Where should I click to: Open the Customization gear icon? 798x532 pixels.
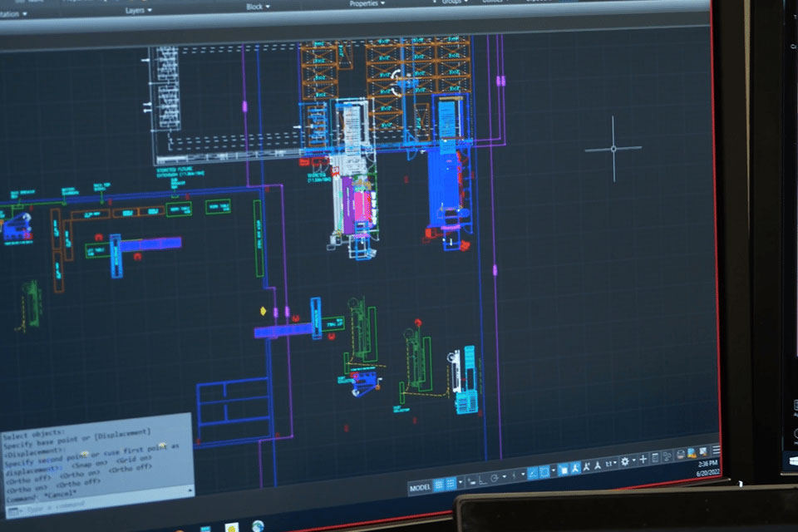point(624,461)
